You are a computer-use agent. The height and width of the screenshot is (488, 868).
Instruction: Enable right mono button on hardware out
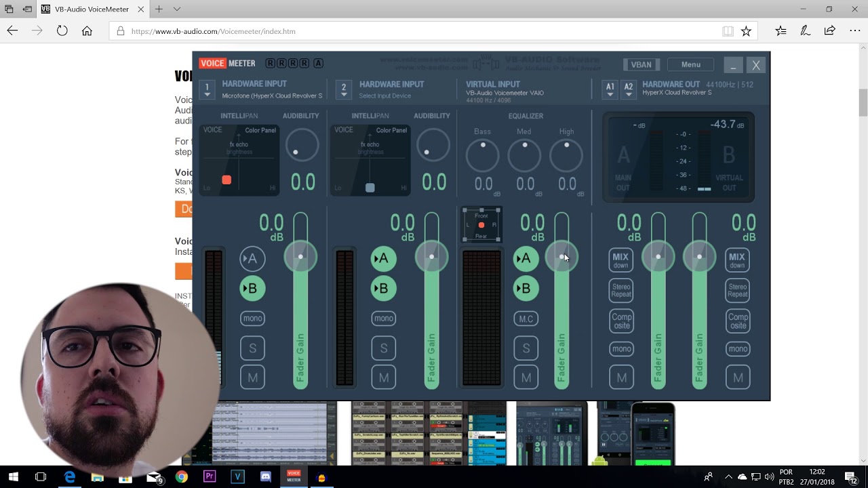click(738, 349)
